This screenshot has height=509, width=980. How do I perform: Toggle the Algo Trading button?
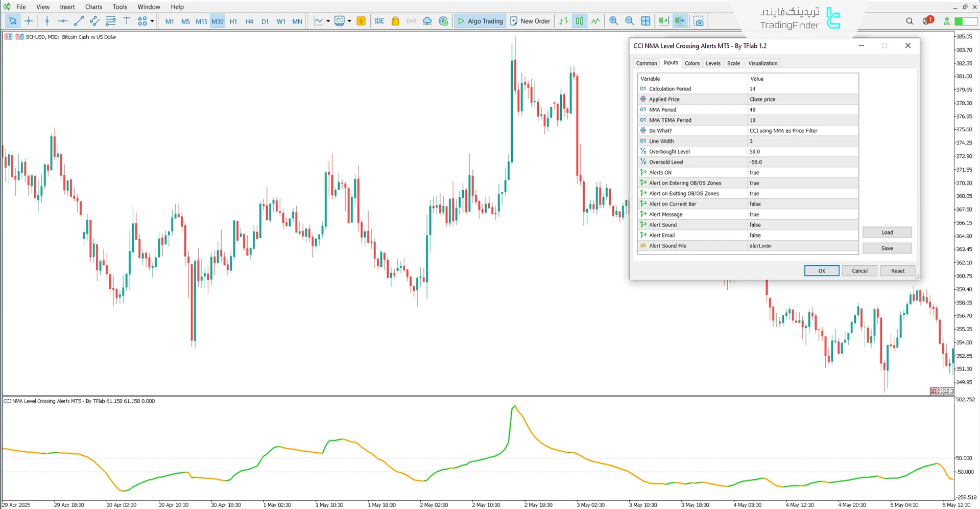[x=480, y=21]
